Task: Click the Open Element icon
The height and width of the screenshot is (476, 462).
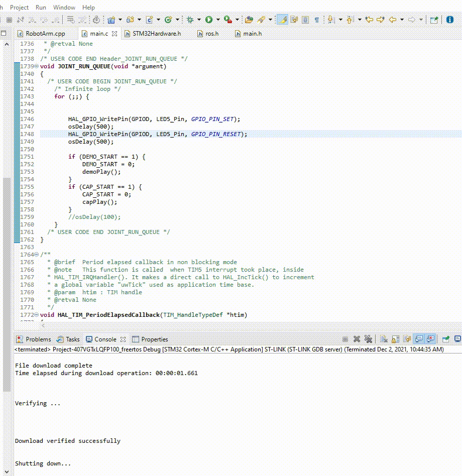Action: pyautogui.click(x=249, y=20)
